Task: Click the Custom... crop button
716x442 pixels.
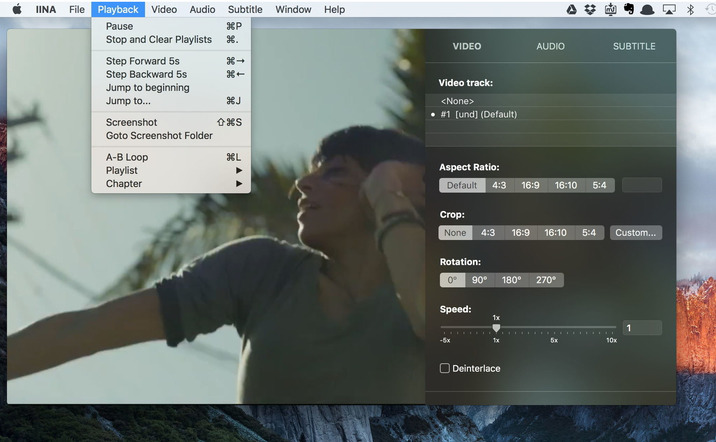Action: click(x=636, y=233)
